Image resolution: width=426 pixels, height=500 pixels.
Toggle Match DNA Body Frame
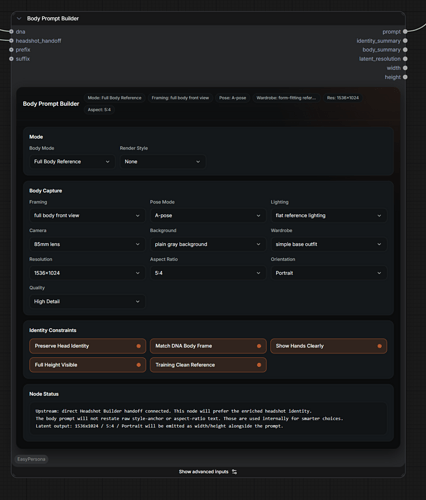tap(208, 346)
